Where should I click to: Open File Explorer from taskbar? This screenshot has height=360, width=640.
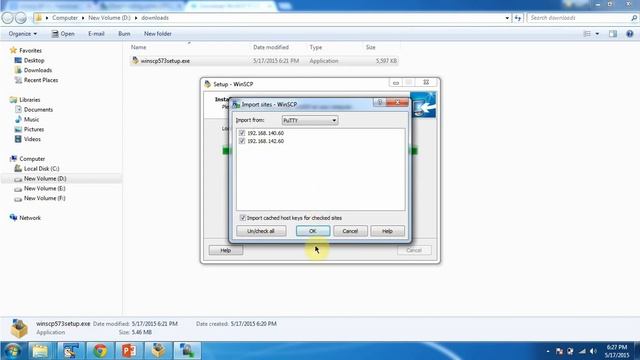click(x=40, y=351)
